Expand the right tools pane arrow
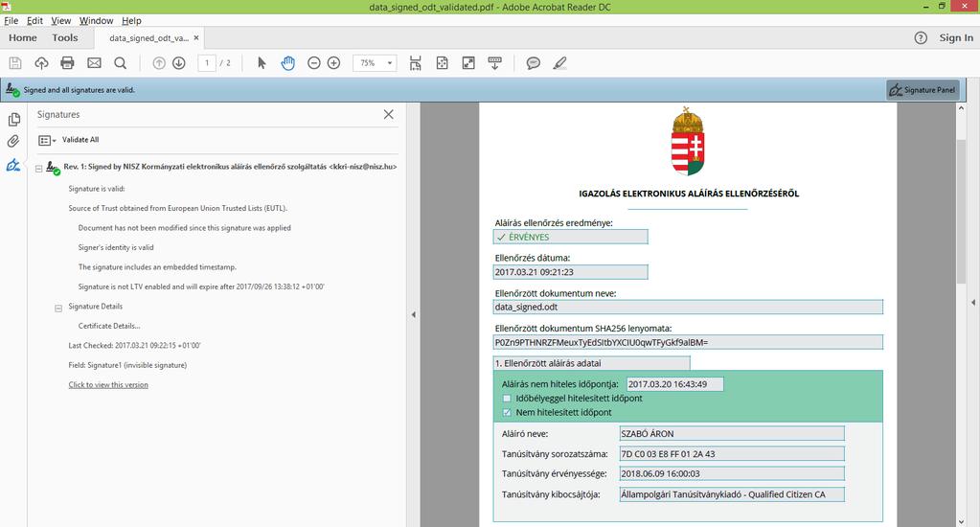 [x=973, y=303]
